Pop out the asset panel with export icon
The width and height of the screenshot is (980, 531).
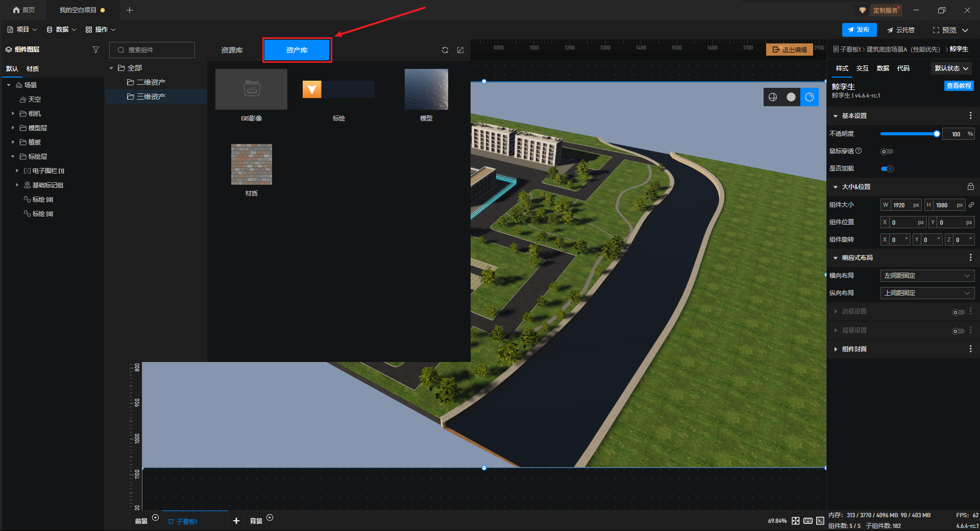(x=460, y=50)
